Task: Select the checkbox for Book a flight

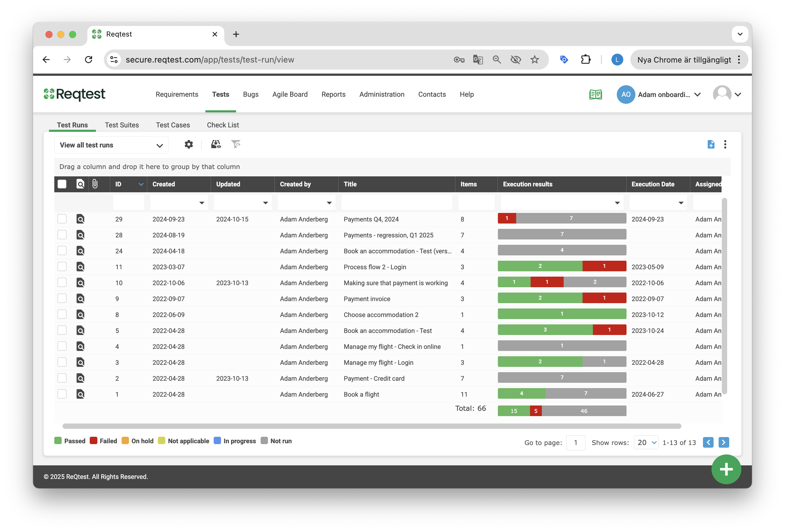Action: point(62,394)
